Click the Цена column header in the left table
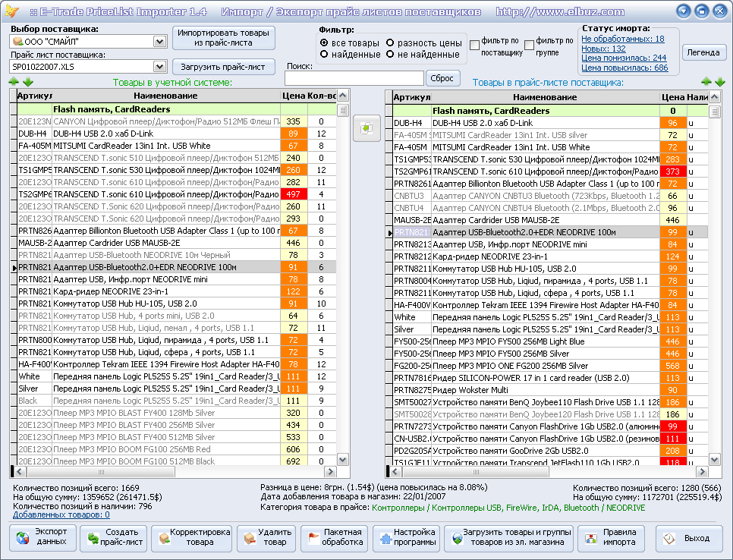Image resolution: width=733 pixels, height=560 pixels. 293,96
